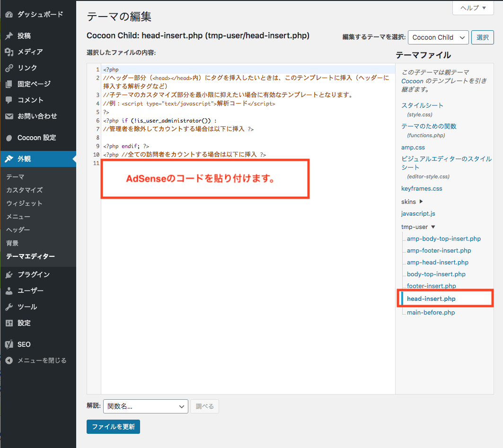Open the 投稿 menu
This screenshot has height=448, width=503.
pyautogui.click(x=24, y=35)
